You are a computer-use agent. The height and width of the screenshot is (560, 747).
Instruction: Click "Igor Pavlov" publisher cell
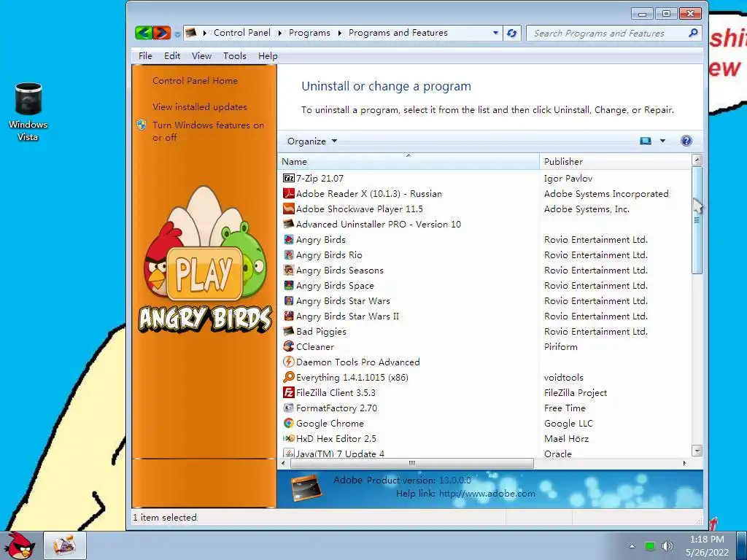point(568,178)
